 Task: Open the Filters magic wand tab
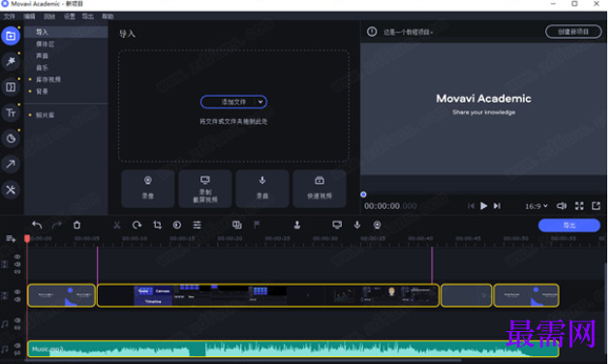click(11, 61)
